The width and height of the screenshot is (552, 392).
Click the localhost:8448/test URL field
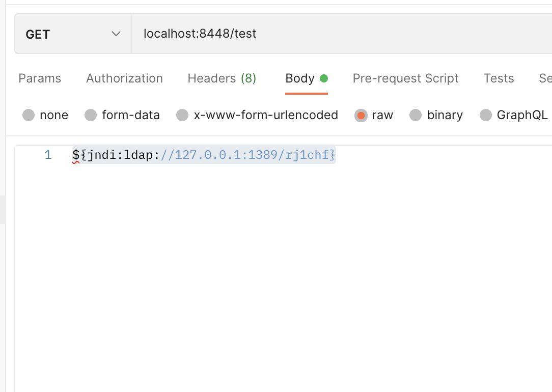pyautogui.click(x=306, y=34)
